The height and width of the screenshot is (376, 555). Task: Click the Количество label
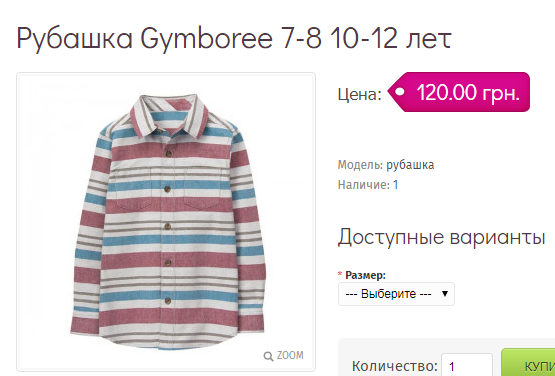point(395,366)
